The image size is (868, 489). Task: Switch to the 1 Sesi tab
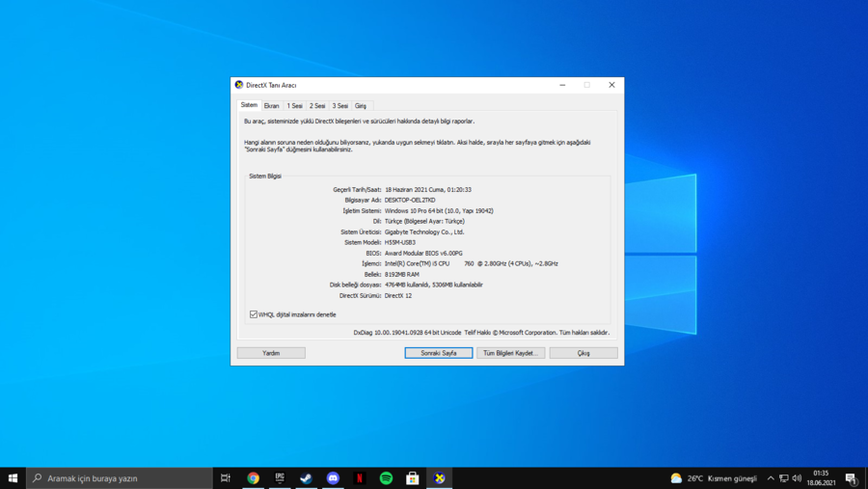point(294,106)
